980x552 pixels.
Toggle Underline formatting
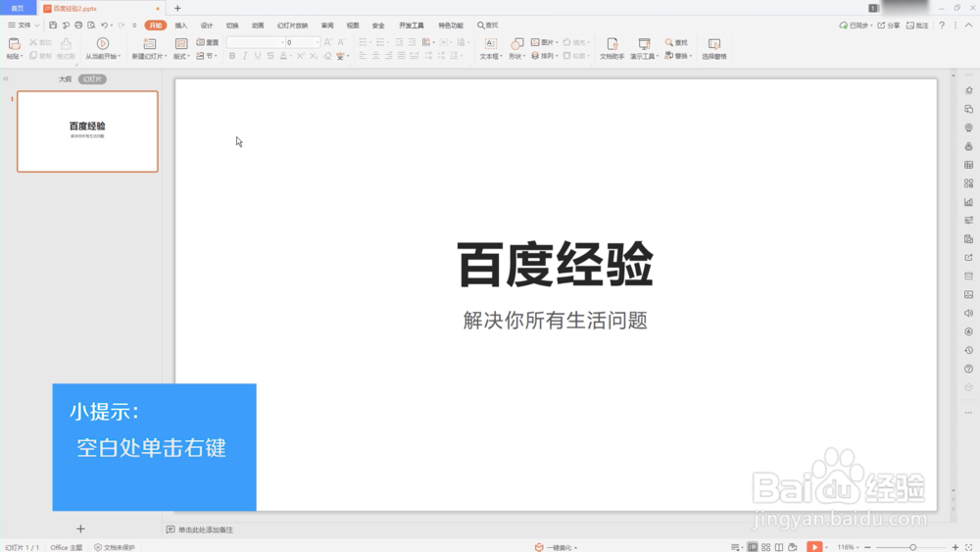coord(258,56)
